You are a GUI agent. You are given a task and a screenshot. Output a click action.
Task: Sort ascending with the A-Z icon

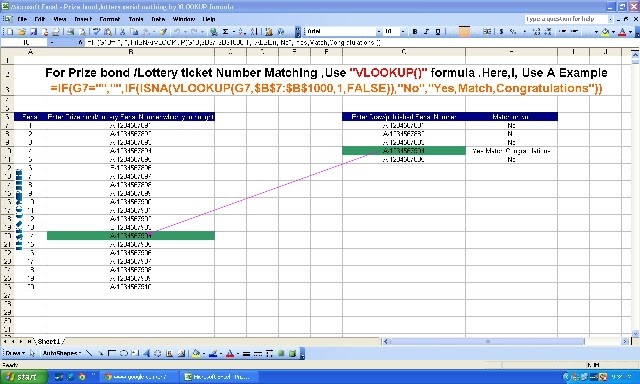point(242,31)
